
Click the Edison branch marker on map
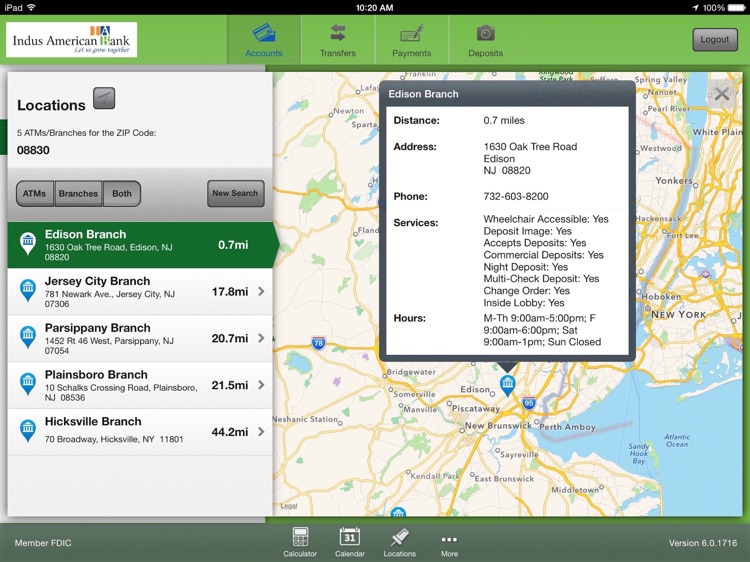(507, 385)
